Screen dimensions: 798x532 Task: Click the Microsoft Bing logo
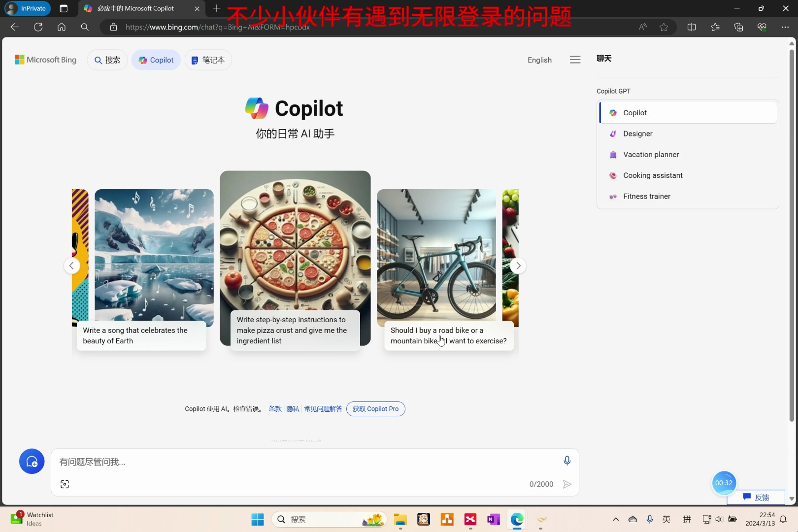pos(45,59)
